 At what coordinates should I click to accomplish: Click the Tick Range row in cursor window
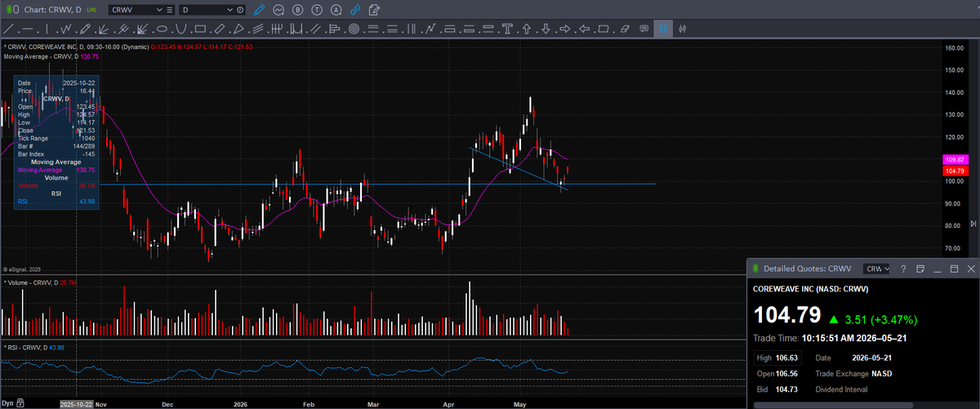click(56, 137)
